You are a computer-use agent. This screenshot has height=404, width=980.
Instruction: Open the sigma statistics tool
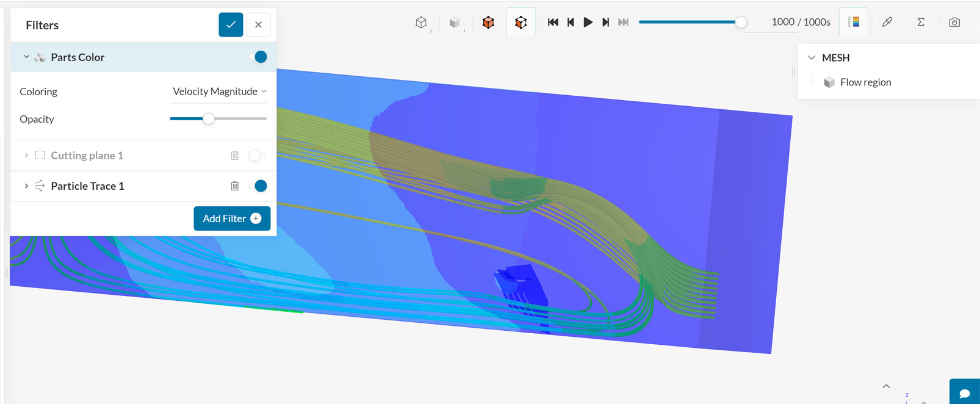[x=921, y=22]
